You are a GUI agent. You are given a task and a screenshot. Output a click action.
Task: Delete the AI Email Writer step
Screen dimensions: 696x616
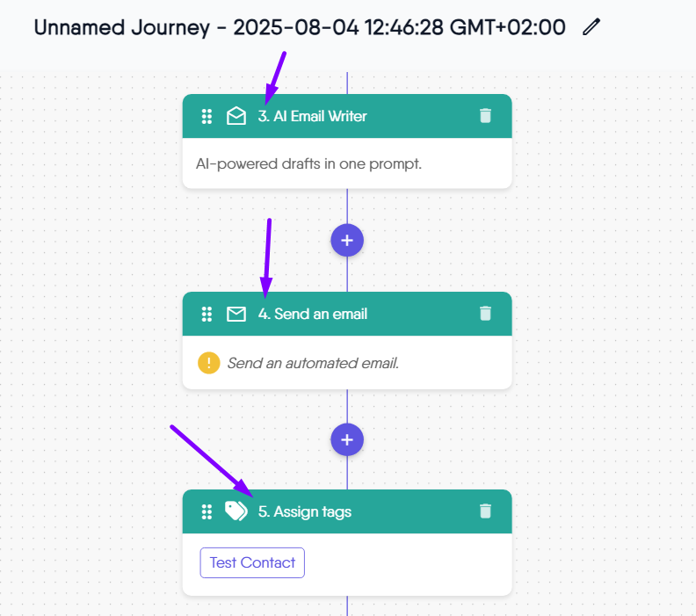[485, 116]
